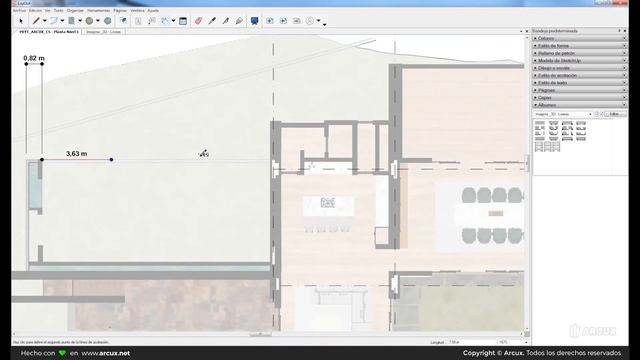Select the Join tool

pos(239,21)
